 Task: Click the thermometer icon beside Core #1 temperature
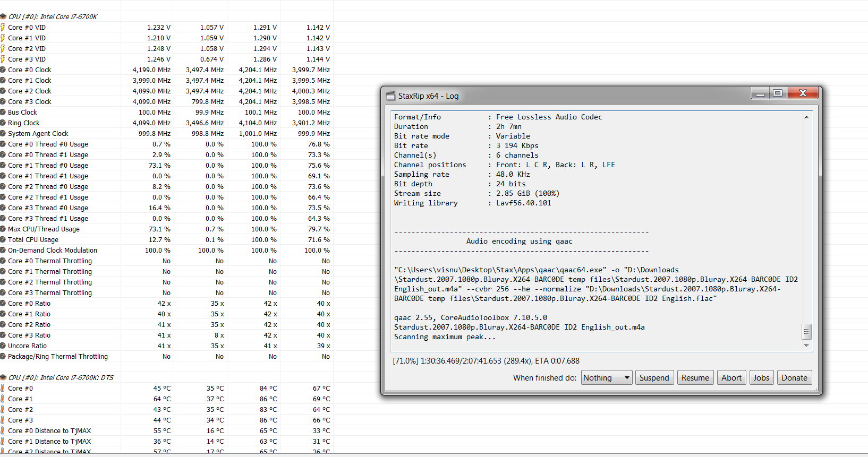click(x=3, y=399)
